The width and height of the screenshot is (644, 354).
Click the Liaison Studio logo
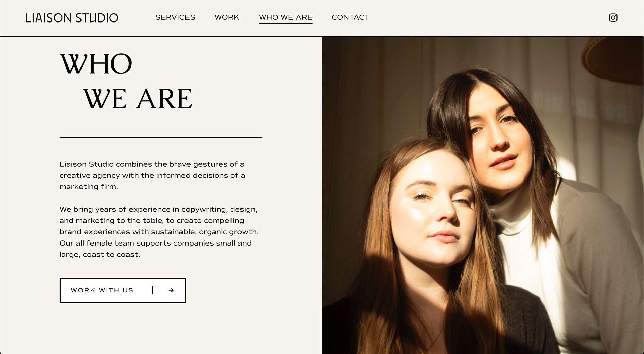tap(72, 18)
